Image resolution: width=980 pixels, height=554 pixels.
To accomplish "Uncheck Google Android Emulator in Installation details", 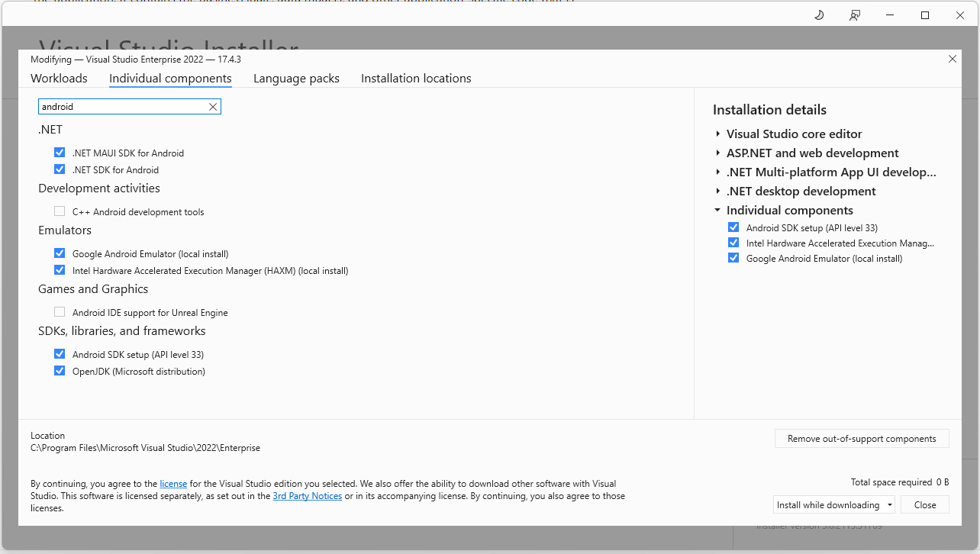I will tap(733, 259).
